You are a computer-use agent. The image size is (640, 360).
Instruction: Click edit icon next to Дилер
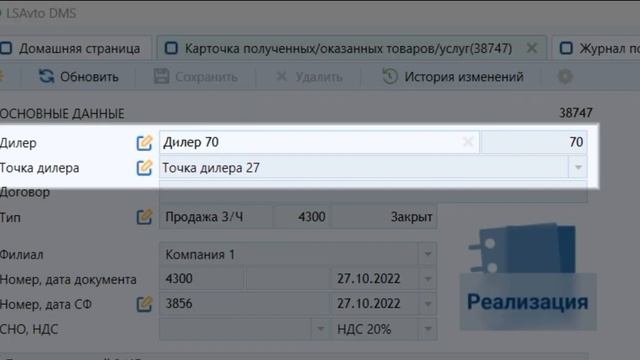pyautogui.click(x=144, y=142)
